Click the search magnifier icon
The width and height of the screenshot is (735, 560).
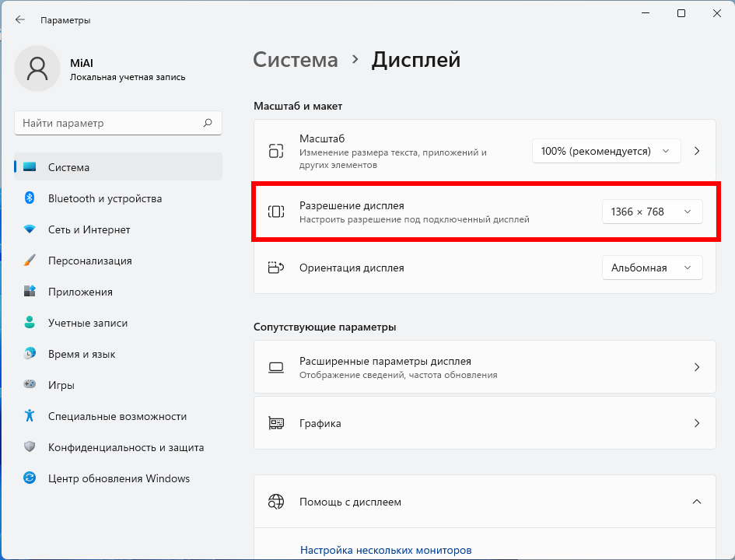pyautogui.click(x=208, y=123)
